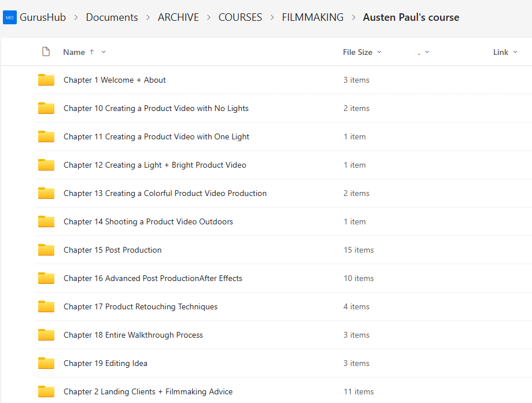This screenshot has width=532, height=403.
Task: Navigate to Documents in the breadcrumb
Action: (x=112, y=17)
